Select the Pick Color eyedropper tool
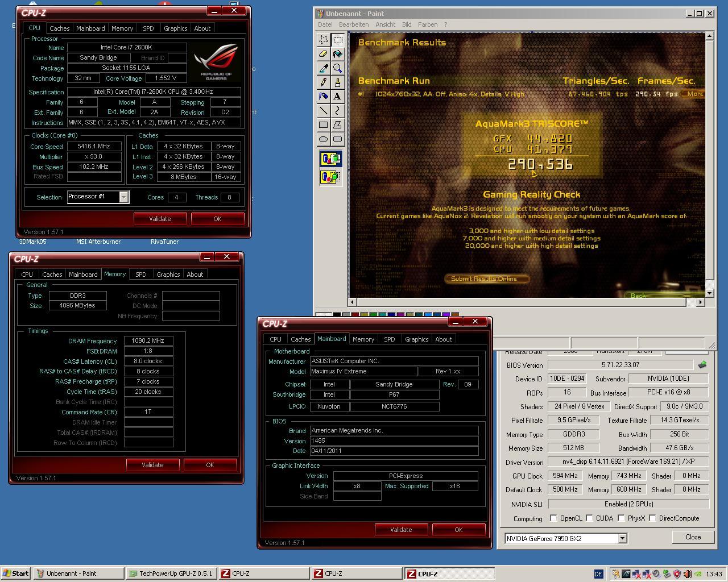Image resolution: width=728 pixels, height=582 pixels. tap(324, 68)
